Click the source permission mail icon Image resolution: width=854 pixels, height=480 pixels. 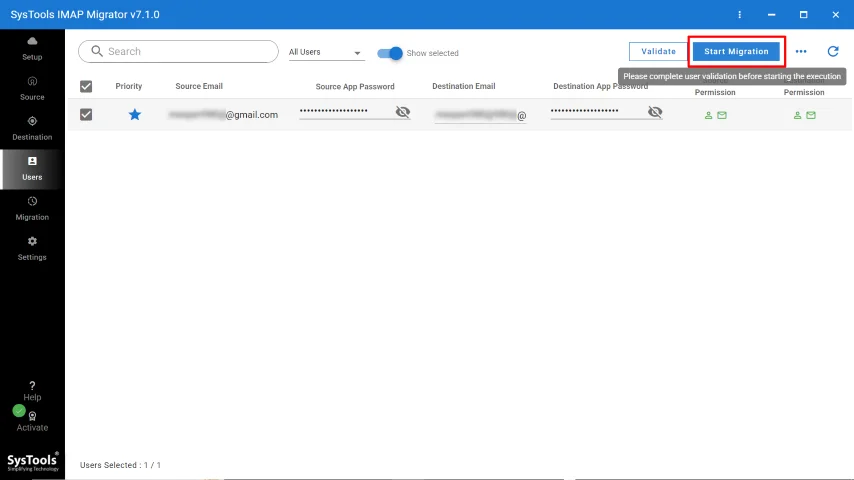tap(722, 115)
